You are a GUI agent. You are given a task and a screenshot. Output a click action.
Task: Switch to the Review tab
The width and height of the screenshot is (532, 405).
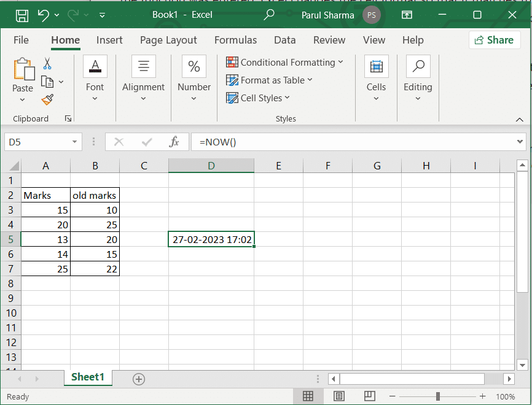pyautogui.click(x=329, y=40)
